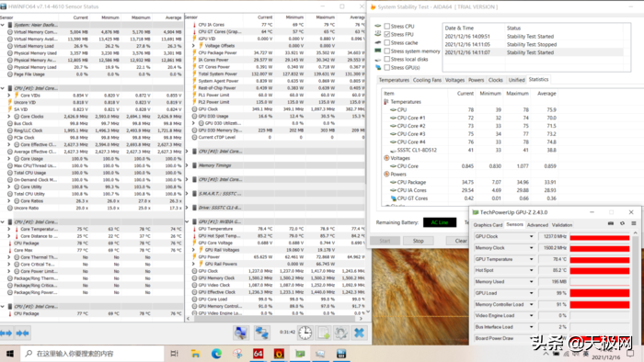The height and width of the screenshot is (362, 644).
Task: Click HWiNFO expand columns arrows icon
Action: pyautogui.click(x=6, y=334)
